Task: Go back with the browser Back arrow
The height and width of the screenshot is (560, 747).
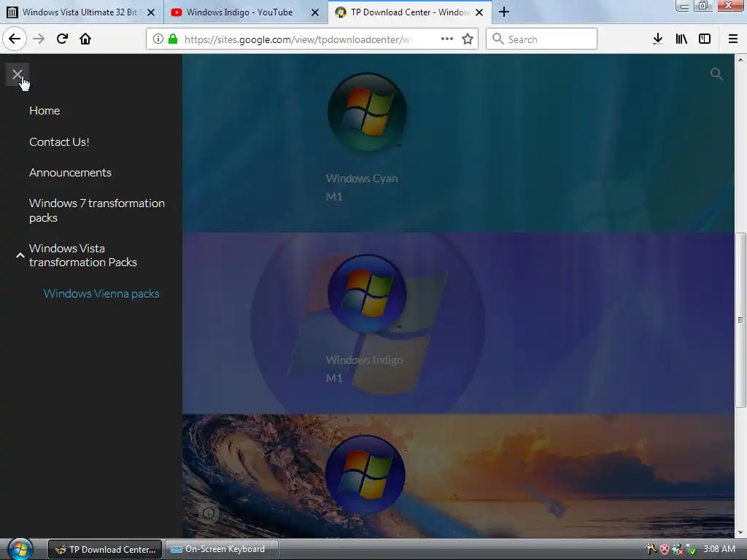Action: pyautogui.click(x=15, y=39)
